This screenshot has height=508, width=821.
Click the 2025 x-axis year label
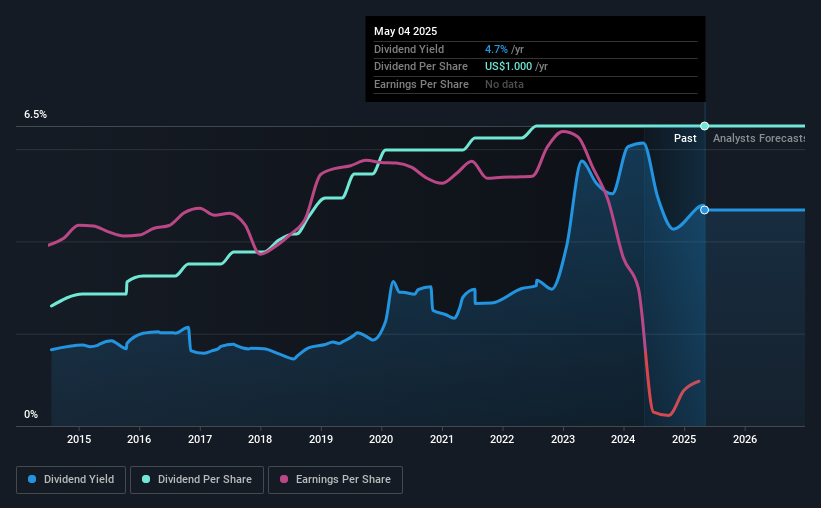[684, 439]
